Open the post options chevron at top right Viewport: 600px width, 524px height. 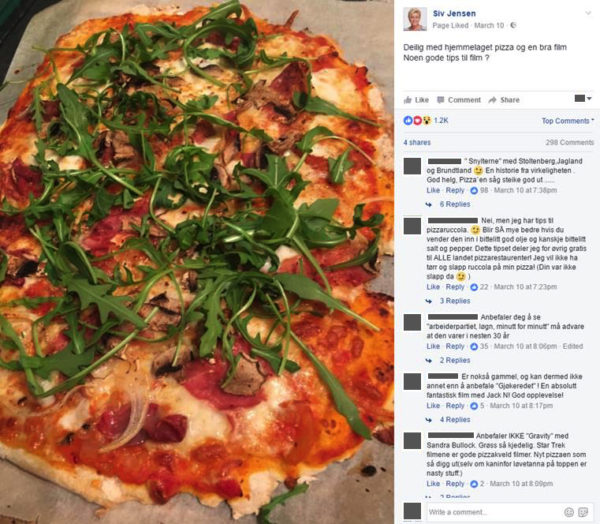(x=588, y=13)
